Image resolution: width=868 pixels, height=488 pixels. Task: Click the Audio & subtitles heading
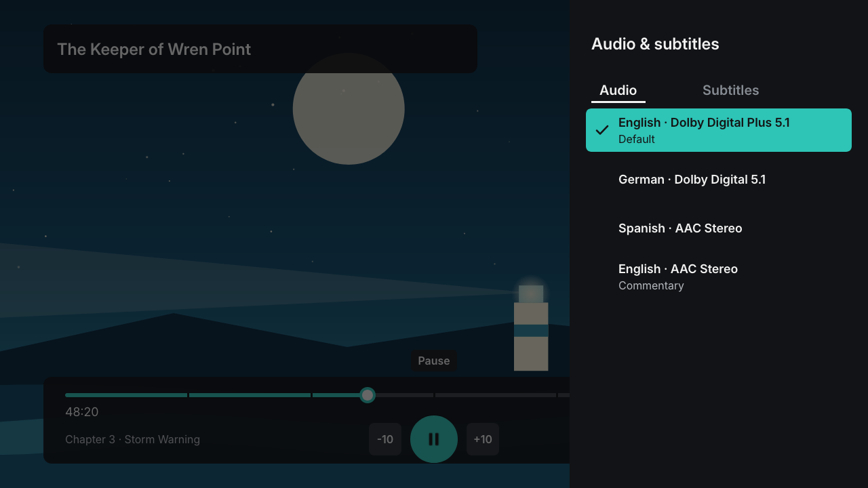(x=655, y=44)
